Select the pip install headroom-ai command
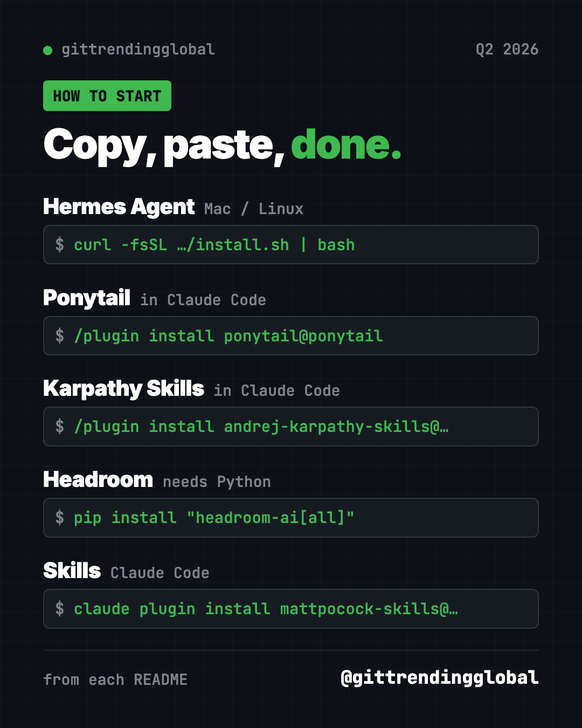Image resolution: width=582 pixels, height=728 pixels. (291, 518)
